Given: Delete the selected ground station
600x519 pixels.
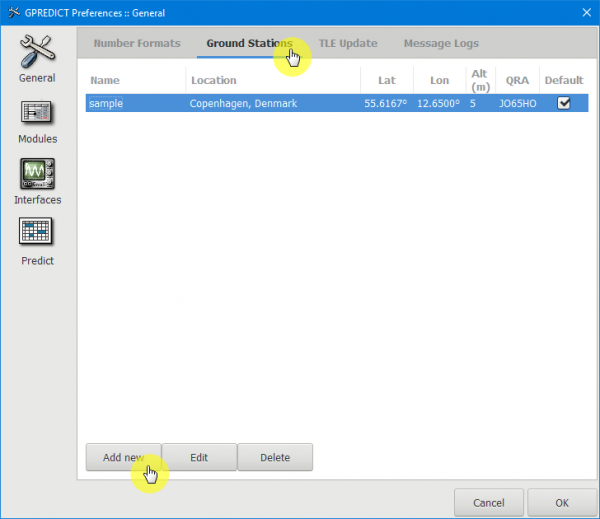Looking at the screenshot, I should 275,458.
